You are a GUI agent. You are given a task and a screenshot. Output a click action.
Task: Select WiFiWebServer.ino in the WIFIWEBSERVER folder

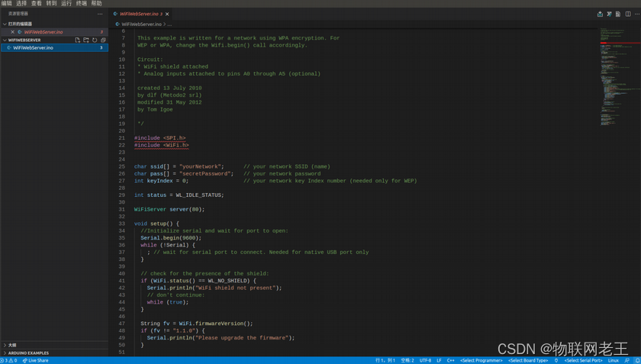pyautogui.click(x=54, y=48)
